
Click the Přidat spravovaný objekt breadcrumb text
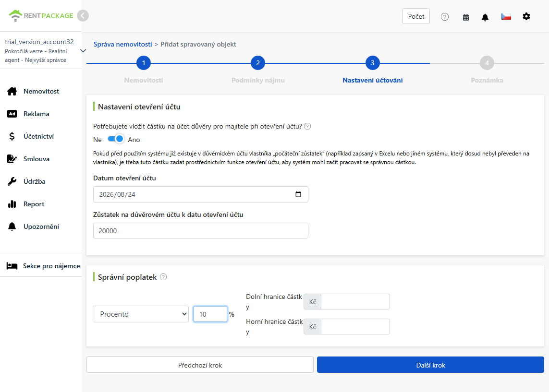click(x=198, y=45)
